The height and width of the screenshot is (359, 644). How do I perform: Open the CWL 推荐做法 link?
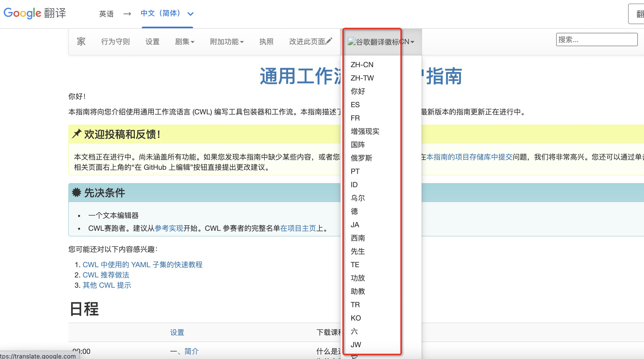106,275
